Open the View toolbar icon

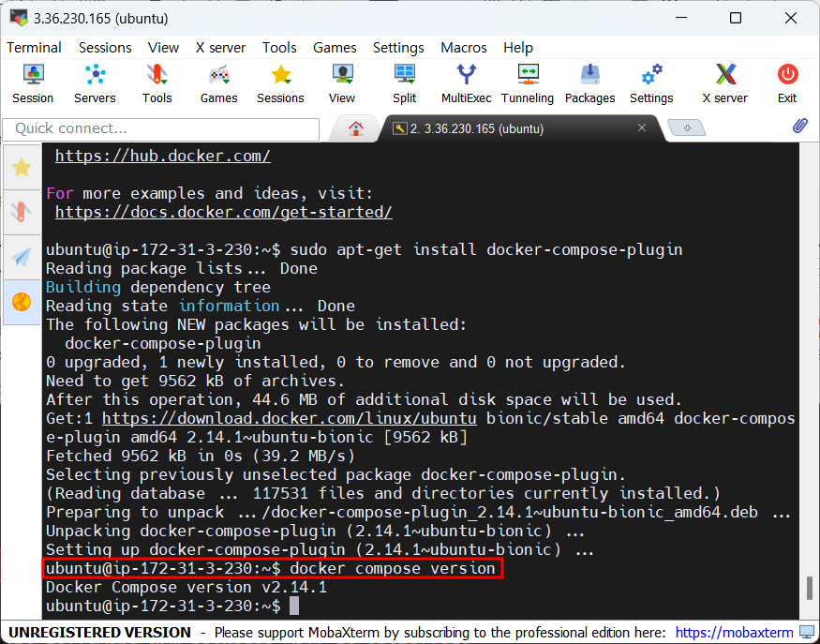click(342, 83)
